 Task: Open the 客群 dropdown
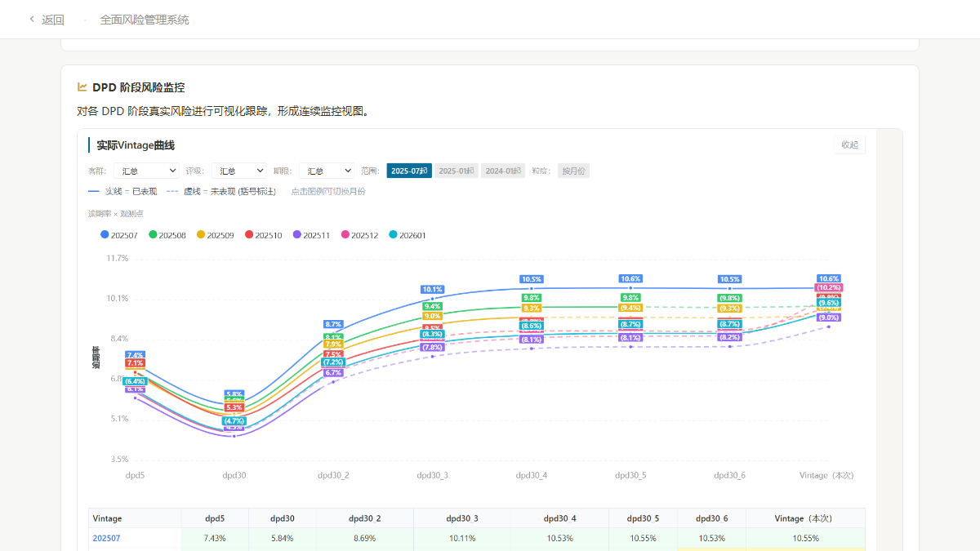tap(147, 171)
